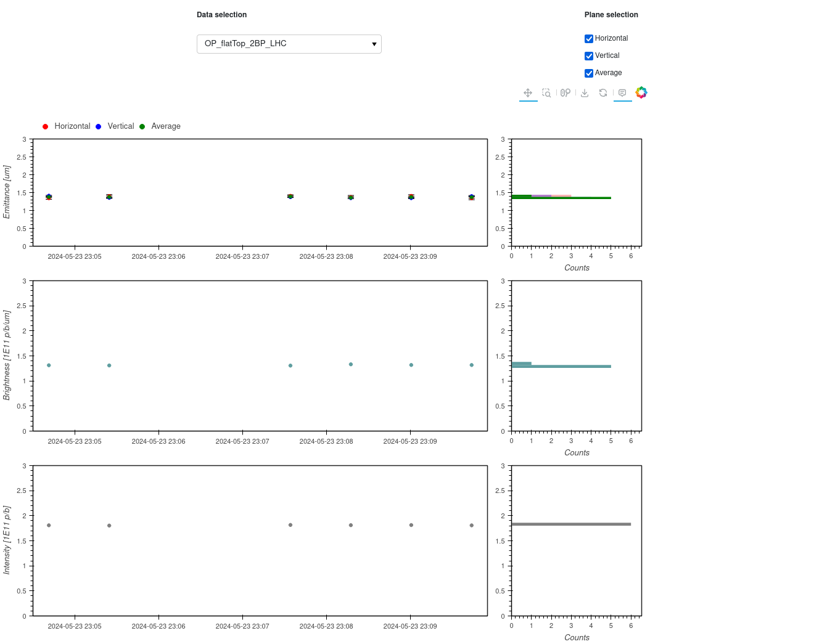
Task: Enable the Wheel Zoom tool
Action: point(566,93)
